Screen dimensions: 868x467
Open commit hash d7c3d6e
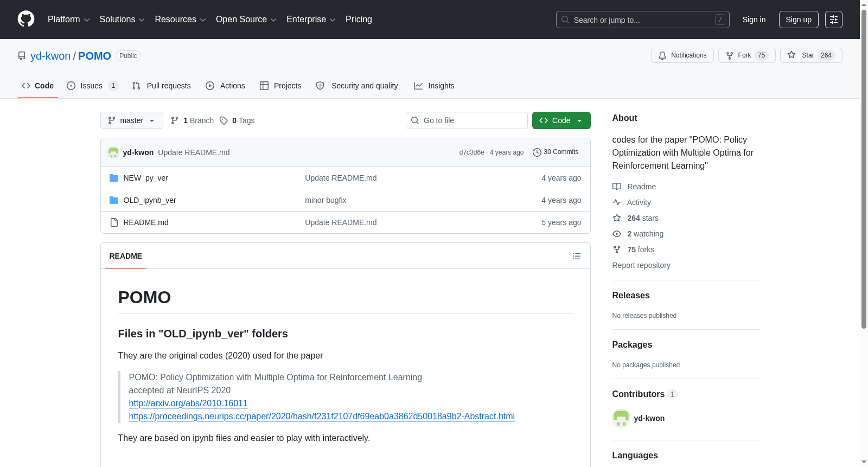[471, 152]
